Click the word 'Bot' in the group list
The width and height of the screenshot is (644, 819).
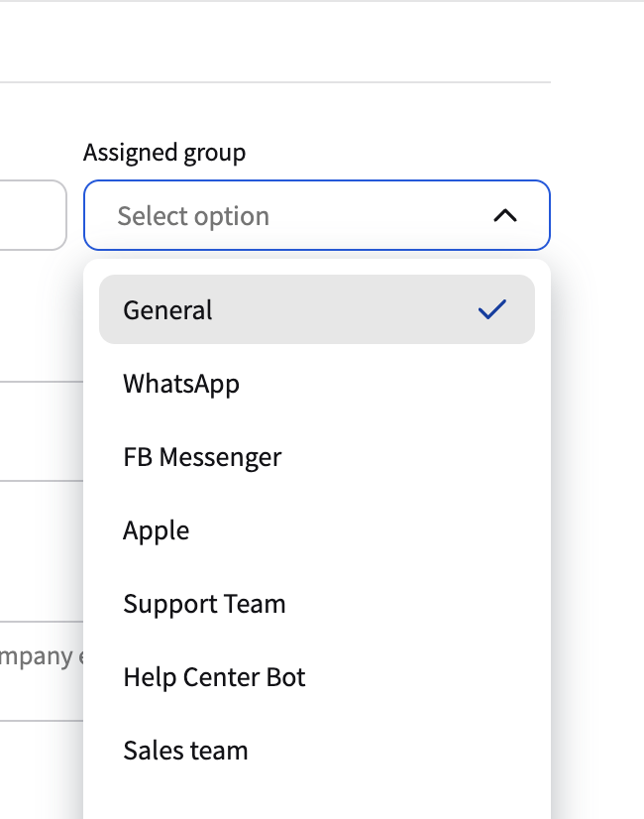[286, 677]
